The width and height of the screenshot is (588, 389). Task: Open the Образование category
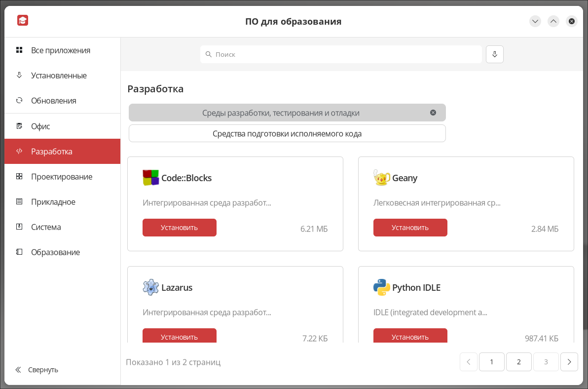(62, 252)
